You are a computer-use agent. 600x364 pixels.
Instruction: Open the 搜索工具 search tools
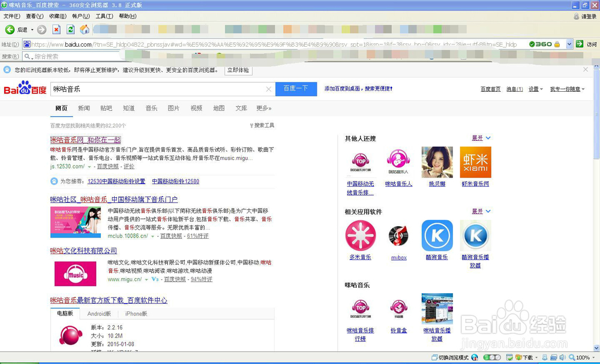point(262,125)
